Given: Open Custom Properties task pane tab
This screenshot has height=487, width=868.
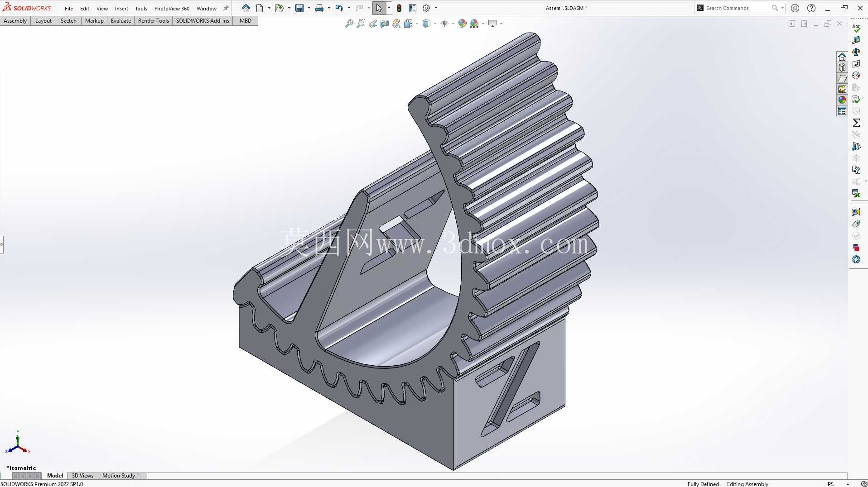Looking at the screenshot, I should pos(842,111).
